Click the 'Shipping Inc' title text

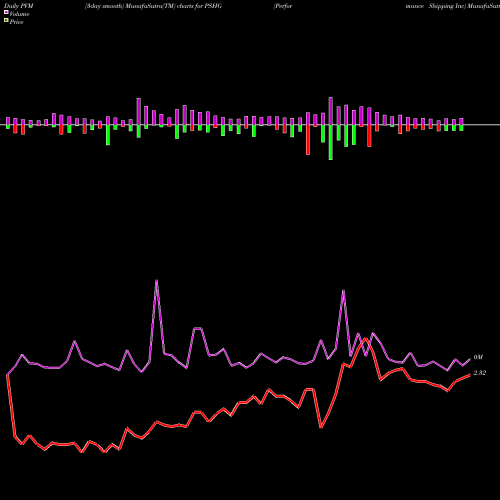(447, 6)
